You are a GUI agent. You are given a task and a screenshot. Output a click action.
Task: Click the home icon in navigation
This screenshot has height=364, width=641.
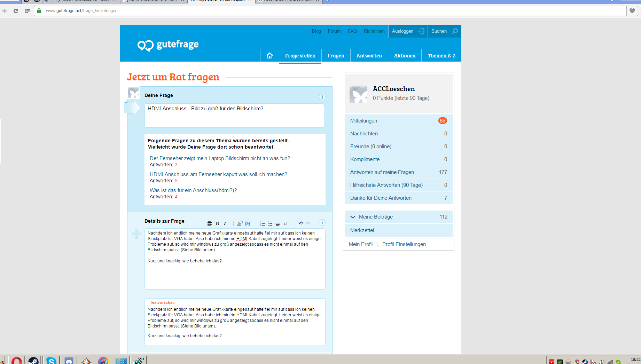coord(269,56)
